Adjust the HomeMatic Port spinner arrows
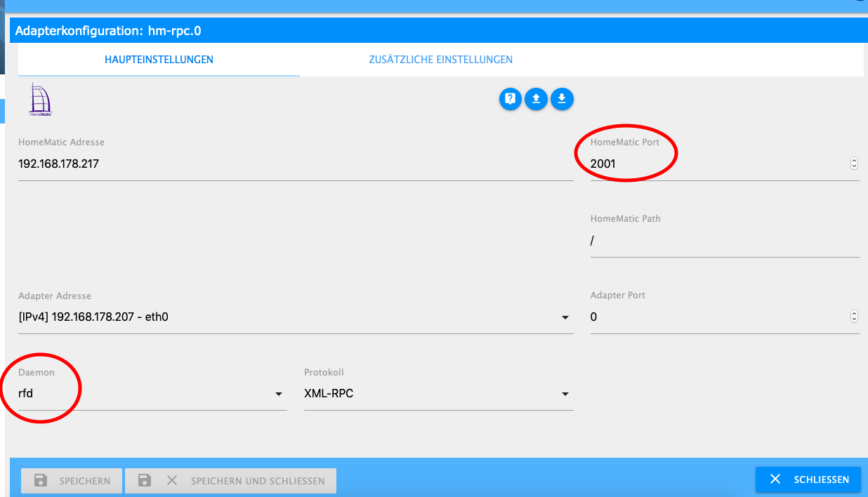868x497 pixels. click(x=854, y=164)
